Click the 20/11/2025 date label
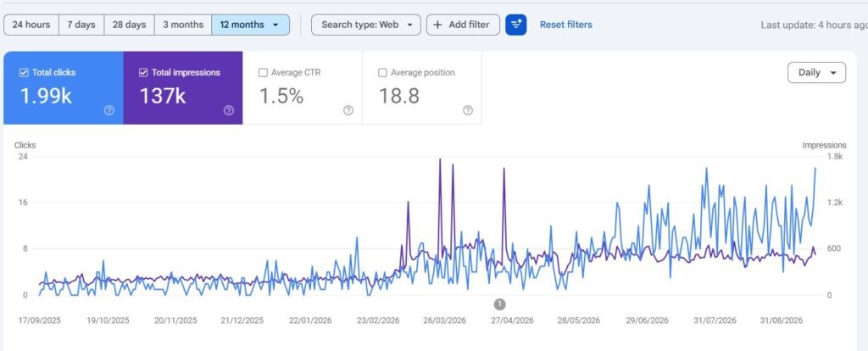This screenshot has height=351, width=868. tap(175, 320)
